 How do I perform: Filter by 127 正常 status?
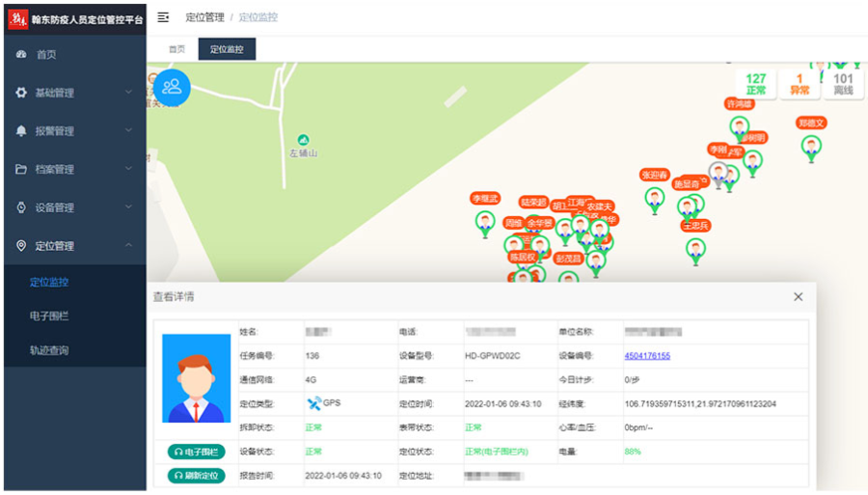(x=755, y=84)
